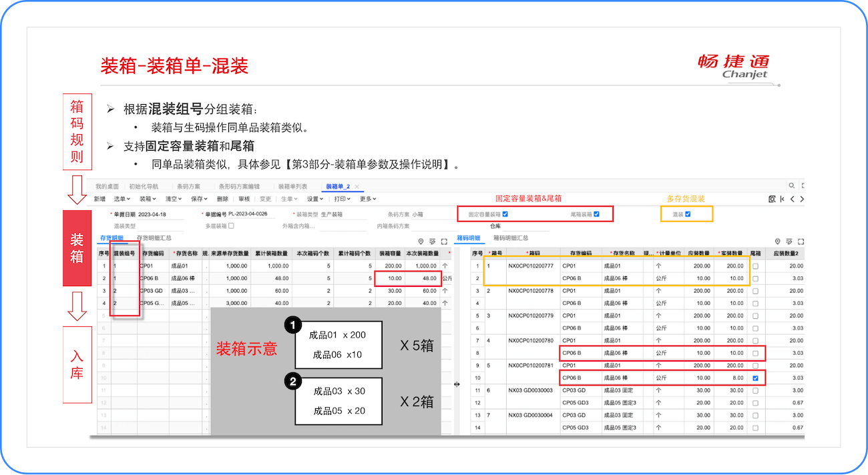Viewport: 868px width, 475px height.
Task: Open the 箱码明细汇总 tab
Action: tap(511, 238)
